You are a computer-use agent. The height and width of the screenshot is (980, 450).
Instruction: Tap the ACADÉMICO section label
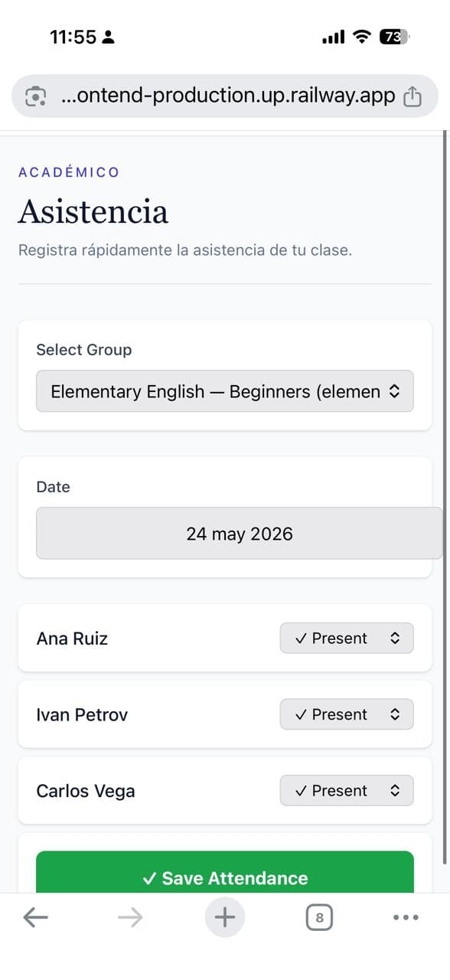[69, 172]
